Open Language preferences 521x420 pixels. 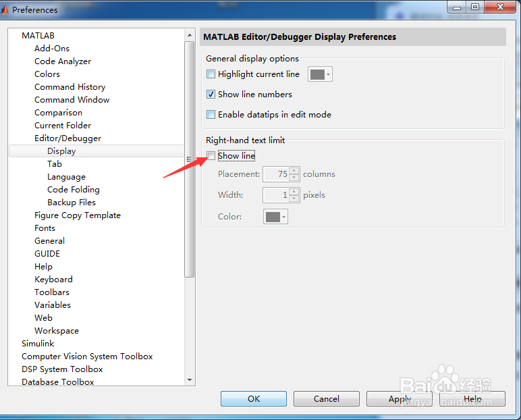click(x=66, y=177)
